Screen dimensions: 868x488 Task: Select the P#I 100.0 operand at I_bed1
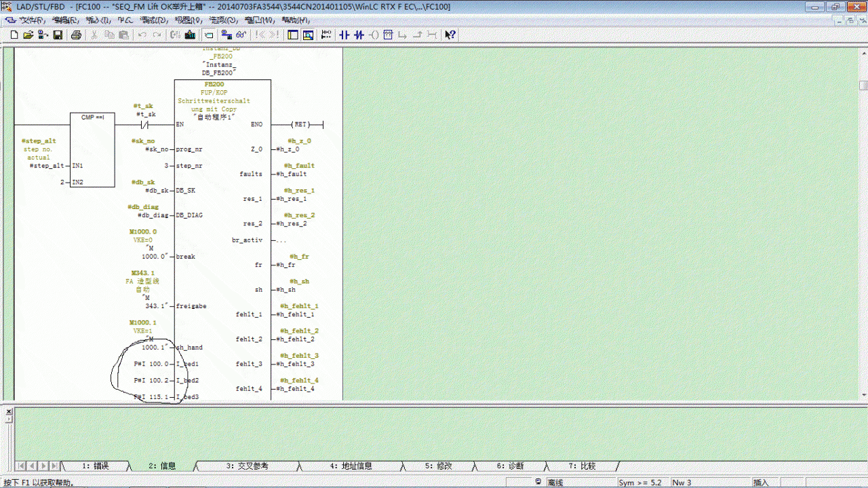[x=151, y=364]
